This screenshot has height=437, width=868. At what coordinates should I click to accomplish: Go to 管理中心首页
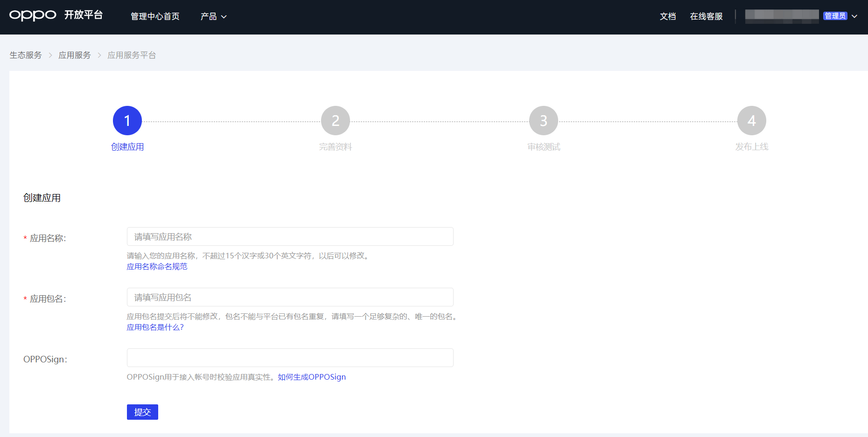click(155, 16)
